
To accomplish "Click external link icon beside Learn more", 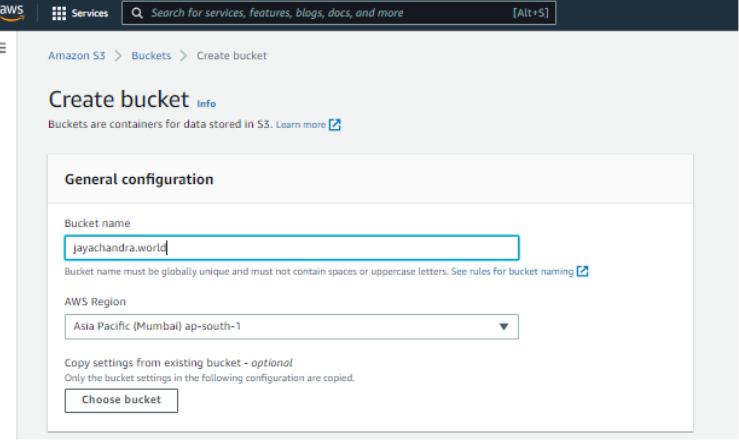I will pyautogui.click(x=335, y=125).
